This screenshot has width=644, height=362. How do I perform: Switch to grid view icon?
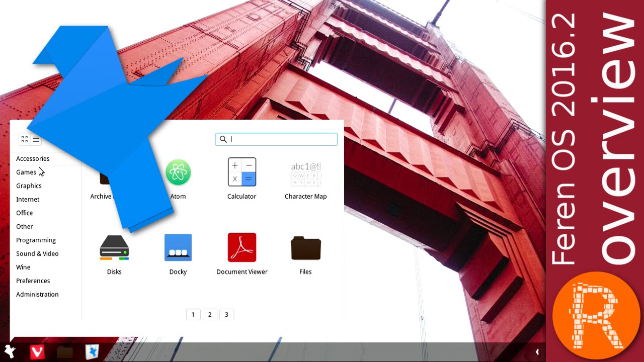click(x=25, y=139)
